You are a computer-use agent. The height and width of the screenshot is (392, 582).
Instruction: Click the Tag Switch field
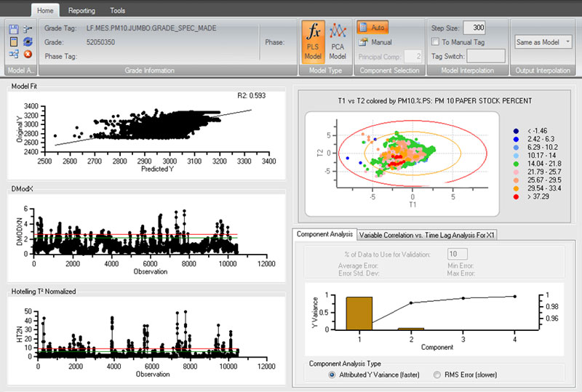coord(486,57)
